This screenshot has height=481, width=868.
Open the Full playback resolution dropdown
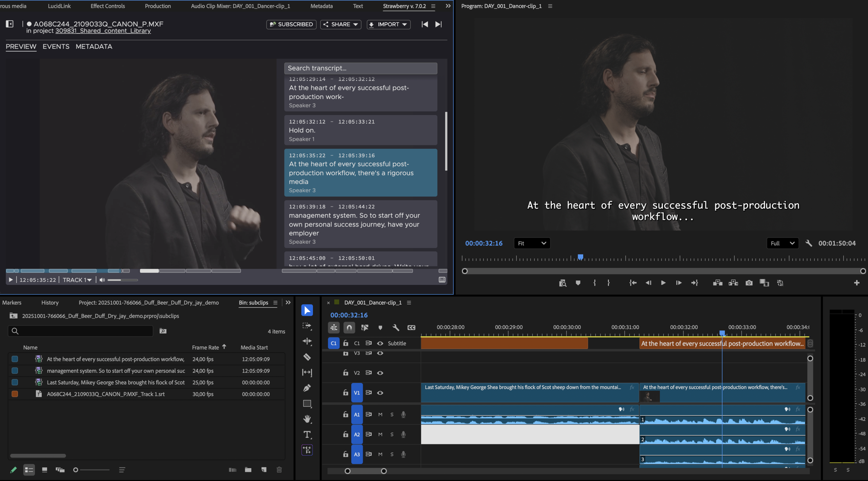click(782, 243)
